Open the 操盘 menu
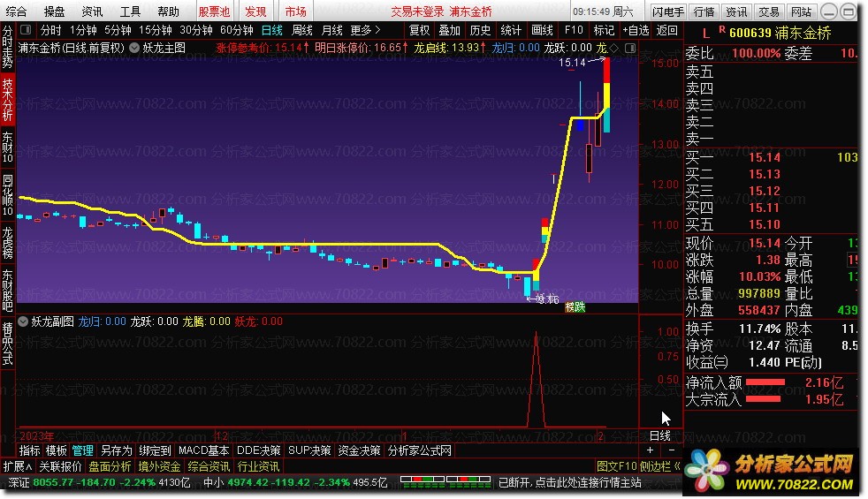This screenshot has height=499, width=868. click(54, 11)
